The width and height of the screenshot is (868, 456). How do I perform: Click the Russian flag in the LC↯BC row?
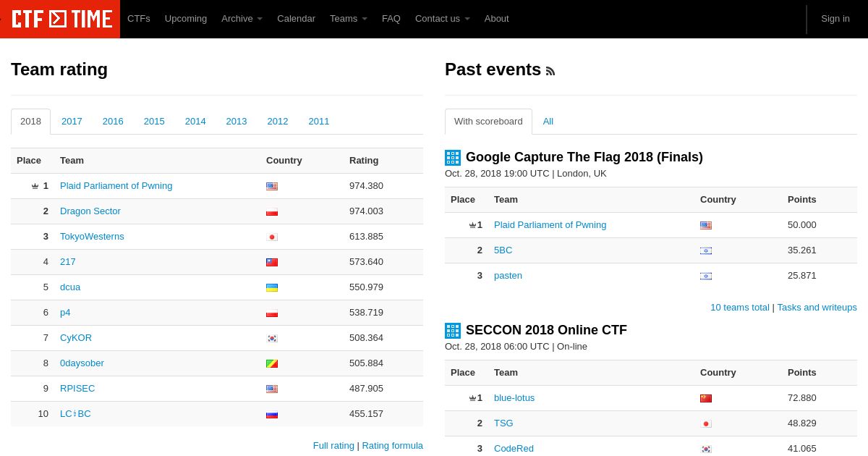click(272, 414)
